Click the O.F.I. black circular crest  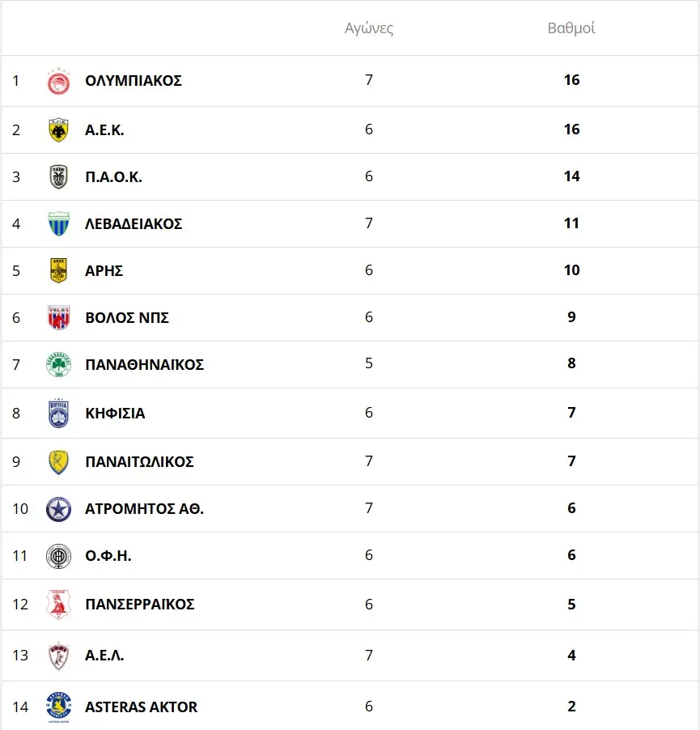(58, 556)
